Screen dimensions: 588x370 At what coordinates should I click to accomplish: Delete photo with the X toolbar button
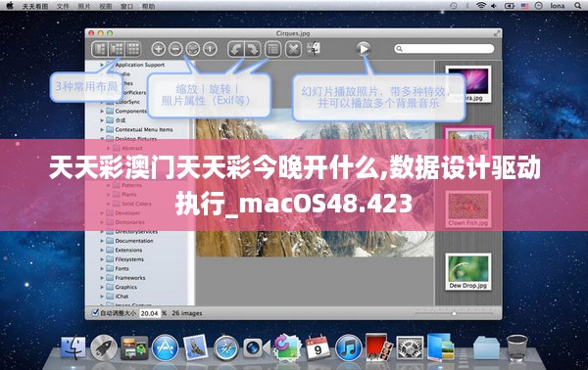pyautogui.click(x=293, y=49)
